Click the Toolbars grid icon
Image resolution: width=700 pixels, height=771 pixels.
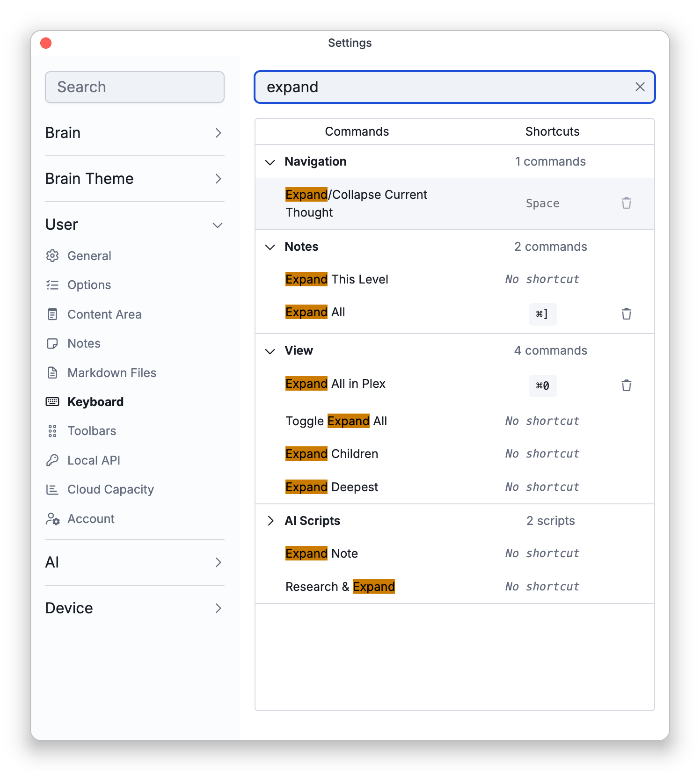pos(52,431)
